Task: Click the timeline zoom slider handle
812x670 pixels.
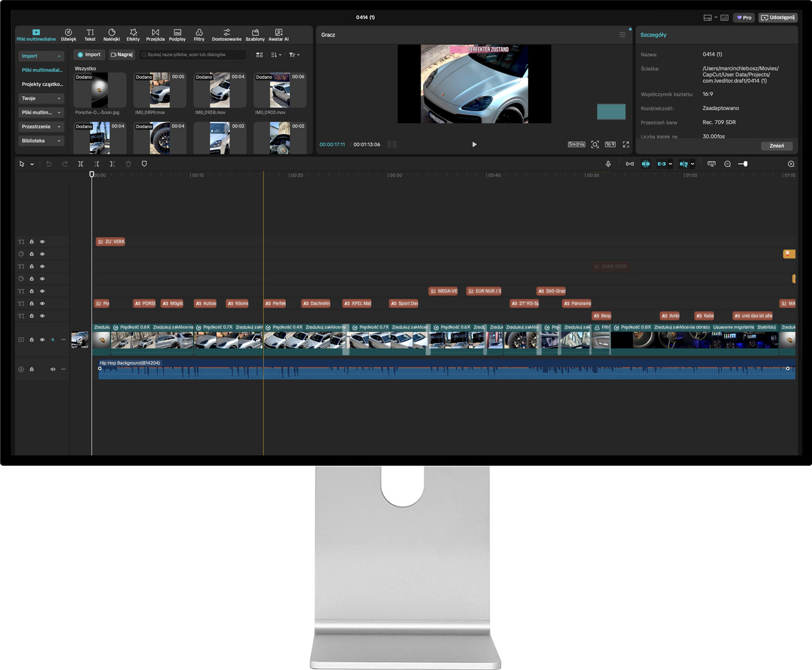Action: (745, 164)
